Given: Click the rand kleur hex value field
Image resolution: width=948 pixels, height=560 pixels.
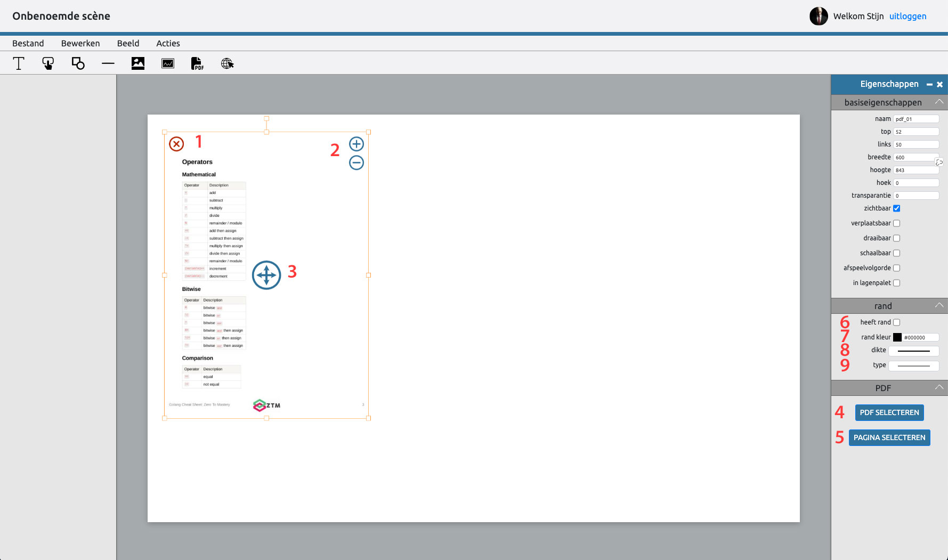Looking at the screenshot, I should pos(920,337).
